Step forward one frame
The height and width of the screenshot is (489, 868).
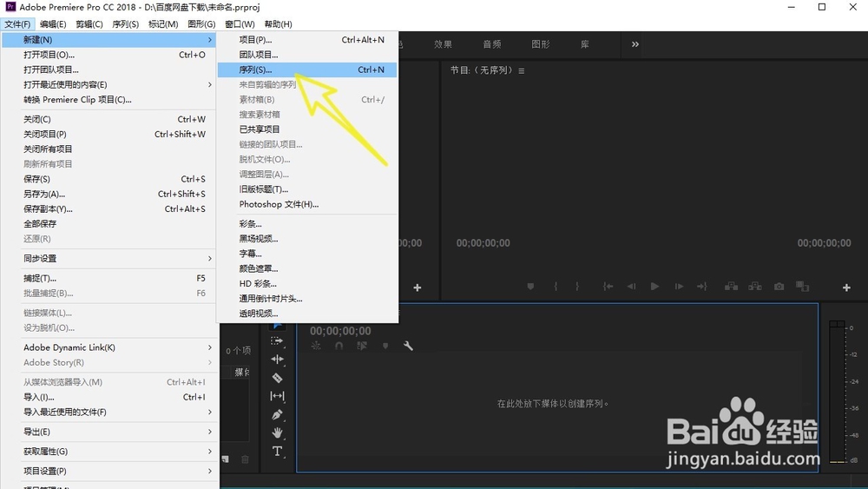click(x=679, y=287)
